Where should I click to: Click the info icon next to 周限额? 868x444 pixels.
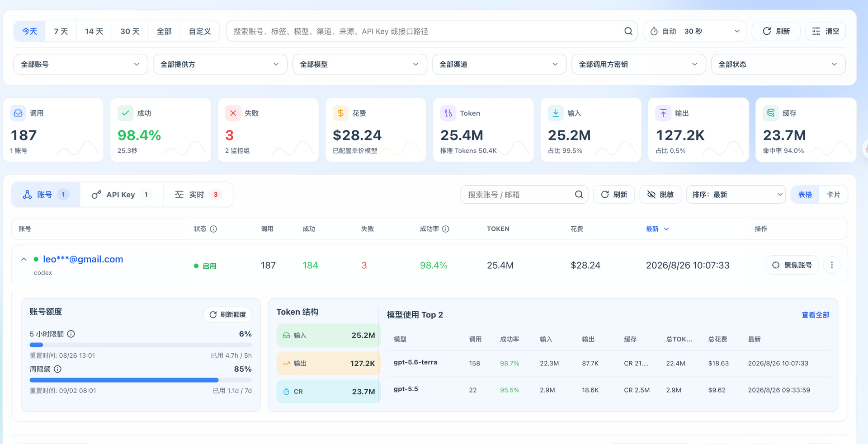pos(57,369)
